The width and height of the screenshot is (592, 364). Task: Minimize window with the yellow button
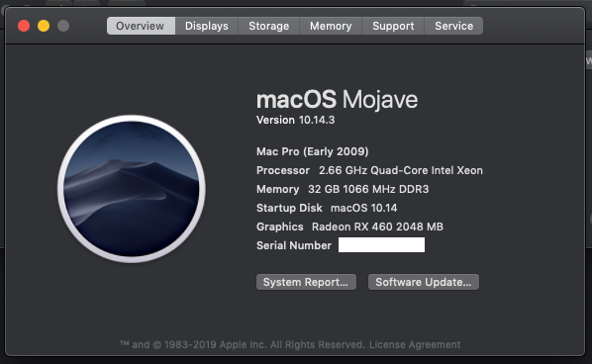click(x=44, y=26)
